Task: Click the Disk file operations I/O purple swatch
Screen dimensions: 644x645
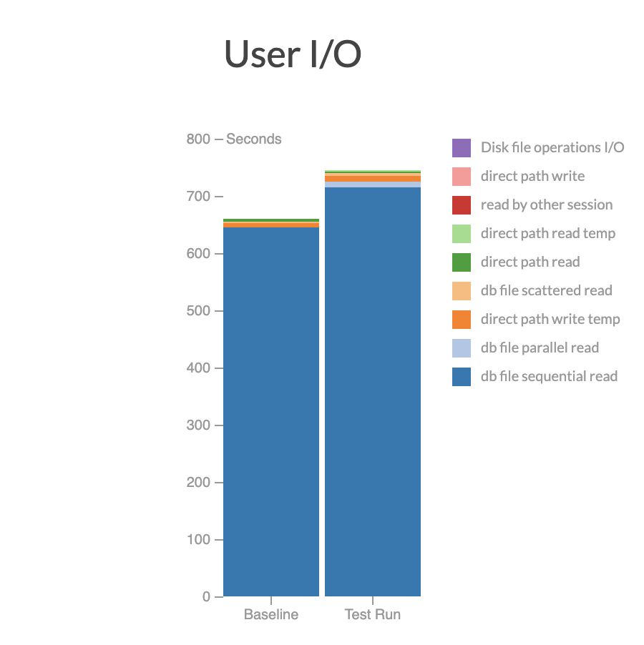Action: point(462,148)
